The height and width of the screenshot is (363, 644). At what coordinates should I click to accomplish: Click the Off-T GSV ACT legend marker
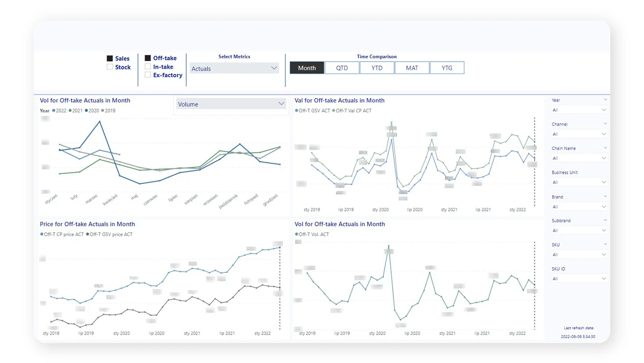point(296,111)
